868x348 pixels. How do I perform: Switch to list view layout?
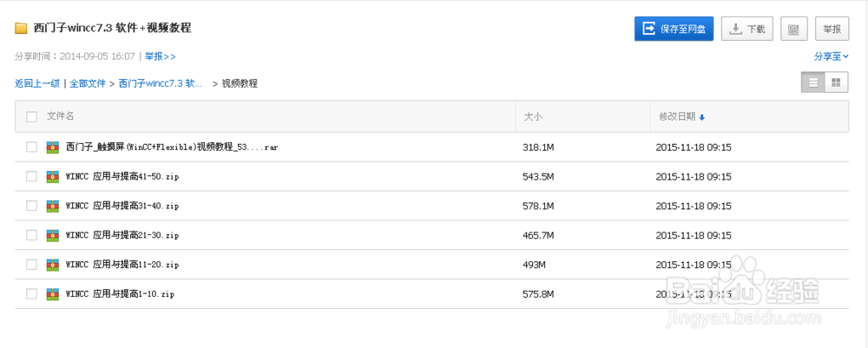[x=813, y=82]
